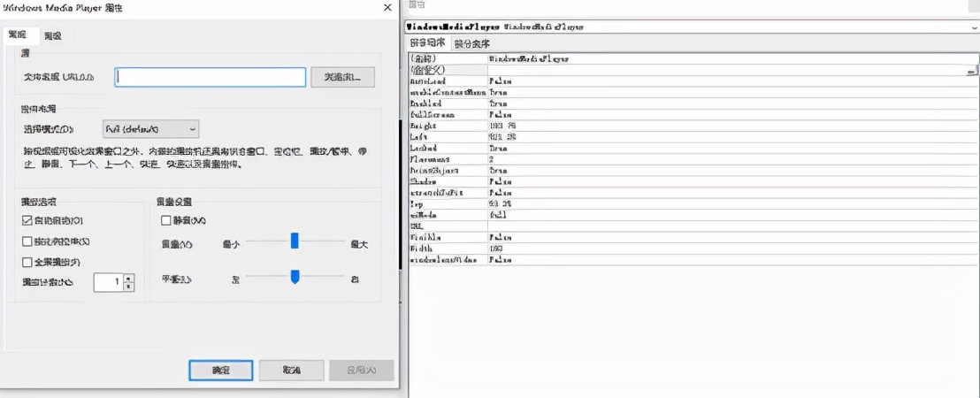Enable the full screen playback checkbox
The width and height of the screenshot is (980, 398).
coord(27,262)
